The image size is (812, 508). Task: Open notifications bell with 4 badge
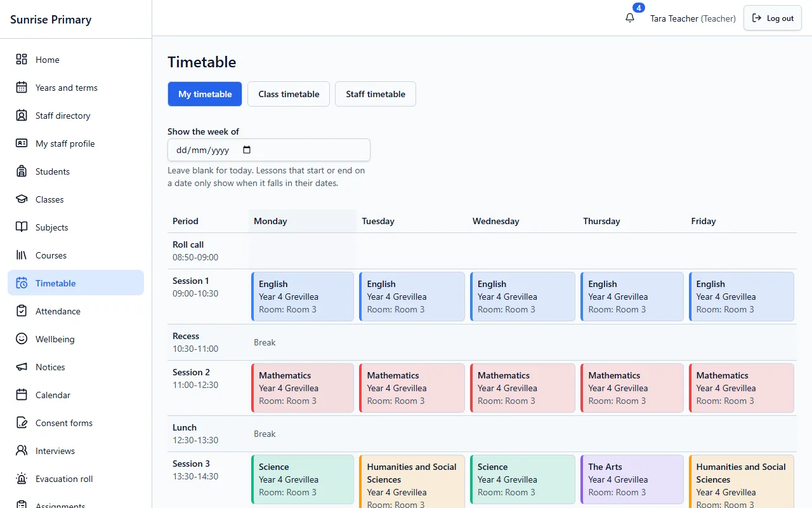pyautogui.click(x=630, y=18)
